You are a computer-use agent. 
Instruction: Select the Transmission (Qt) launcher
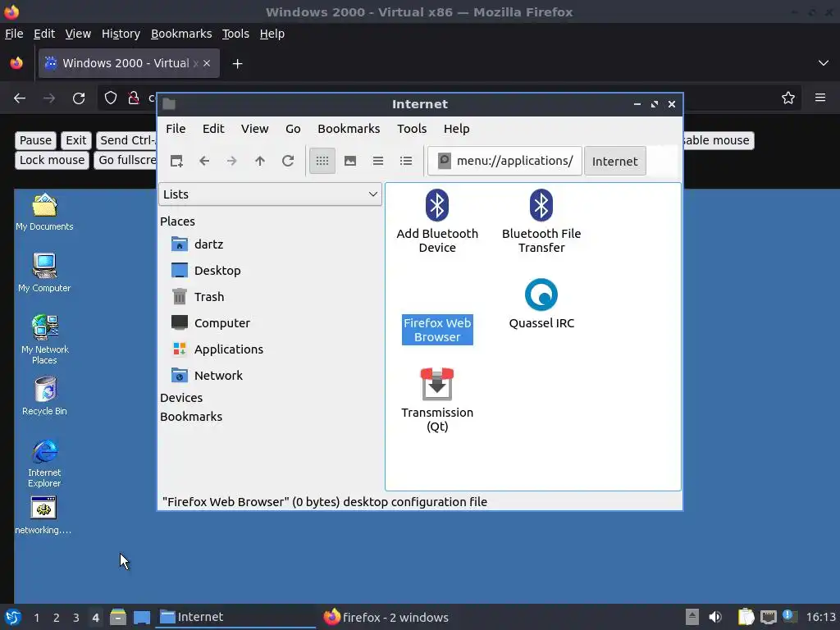[437, 399]
